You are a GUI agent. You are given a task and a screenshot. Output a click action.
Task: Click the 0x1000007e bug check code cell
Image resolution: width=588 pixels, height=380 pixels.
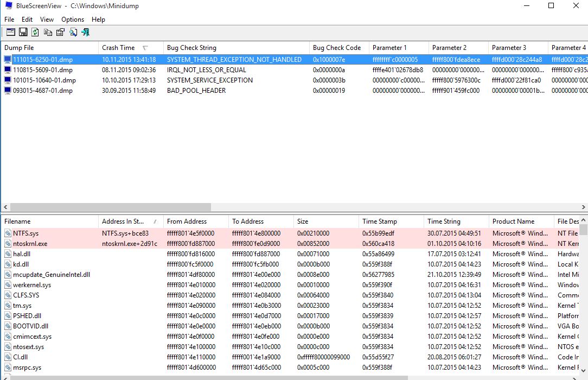tap(329, 59)
